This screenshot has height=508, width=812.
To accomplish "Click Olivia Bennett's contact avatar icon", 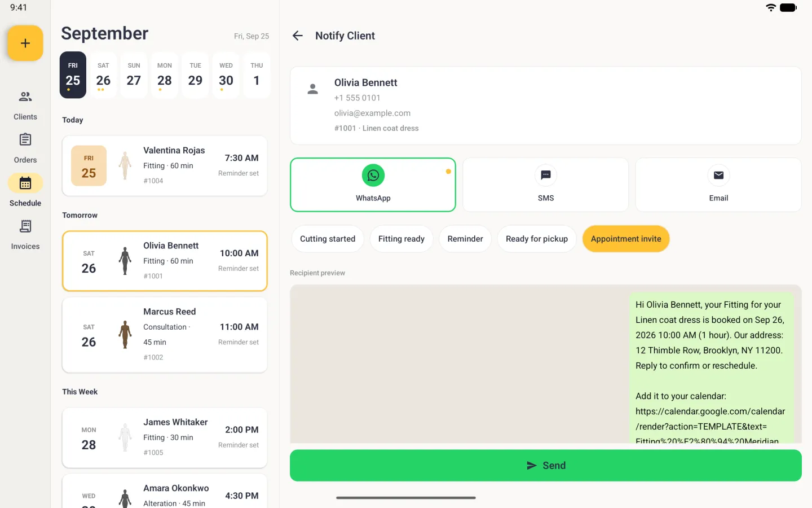I will (x=312, y=89).
